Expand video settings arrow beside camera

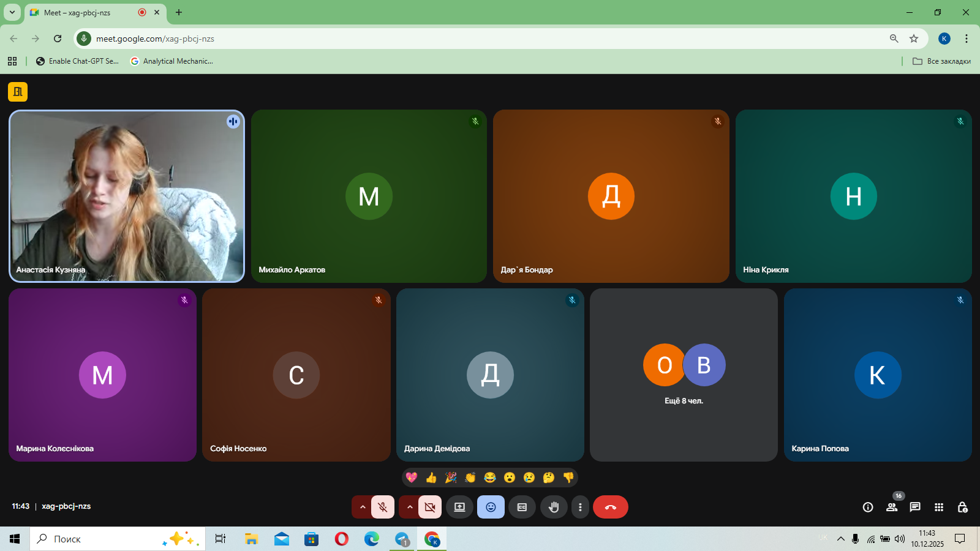pyautogui.click(x=410, y=507)
